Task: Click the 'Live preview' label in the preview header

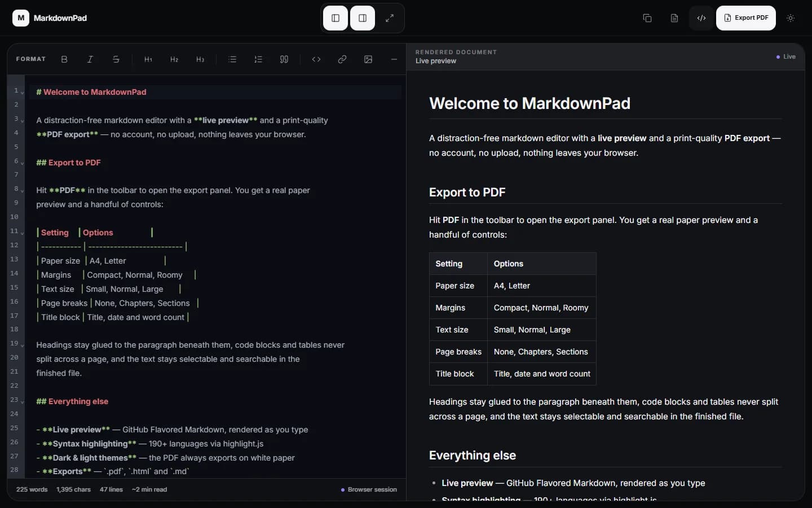Action: point(436,61)
